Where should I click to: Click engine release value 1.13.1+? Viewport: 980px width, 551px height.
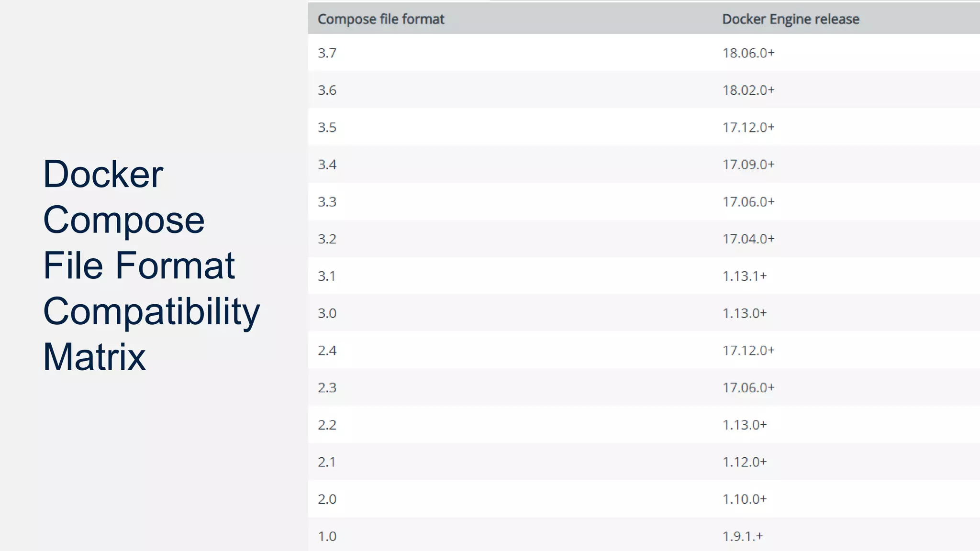tap(745, 276)
